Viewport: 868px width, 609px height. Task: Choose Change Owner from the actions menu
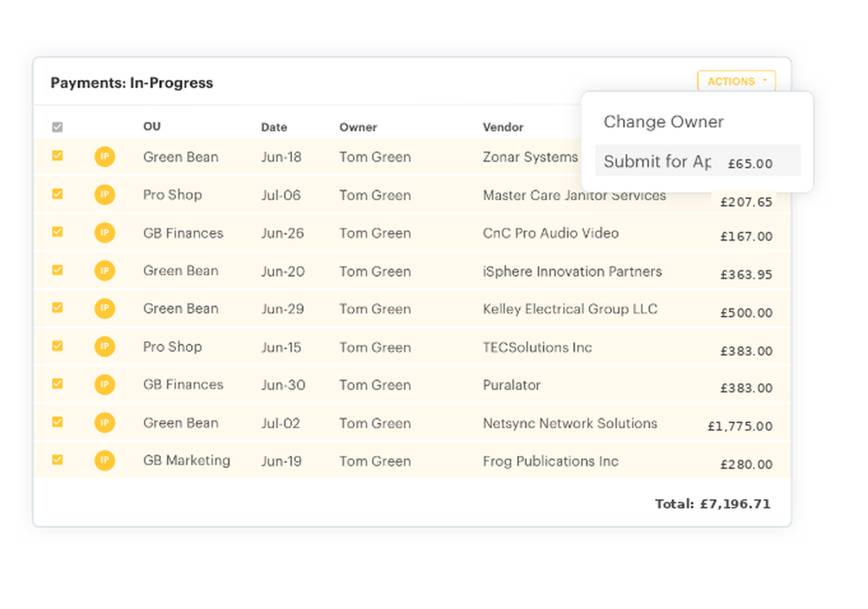[x=663, y=122]
